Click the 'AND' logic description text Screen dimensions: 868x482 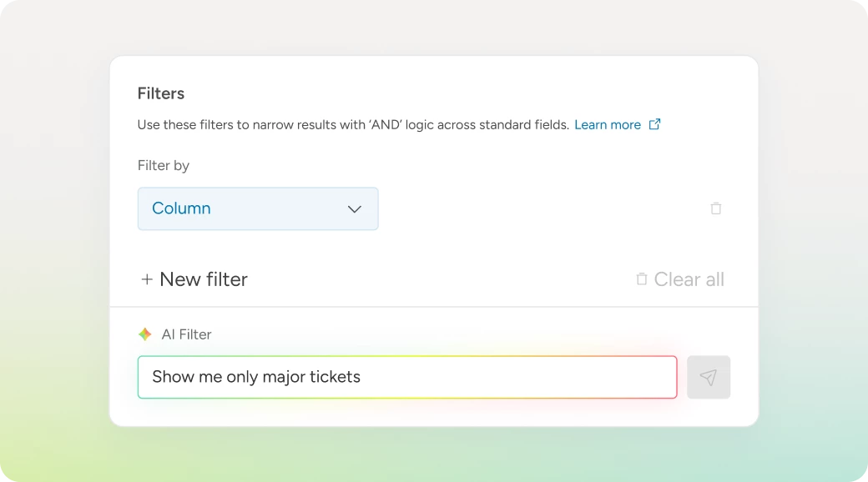pos(353,125)
